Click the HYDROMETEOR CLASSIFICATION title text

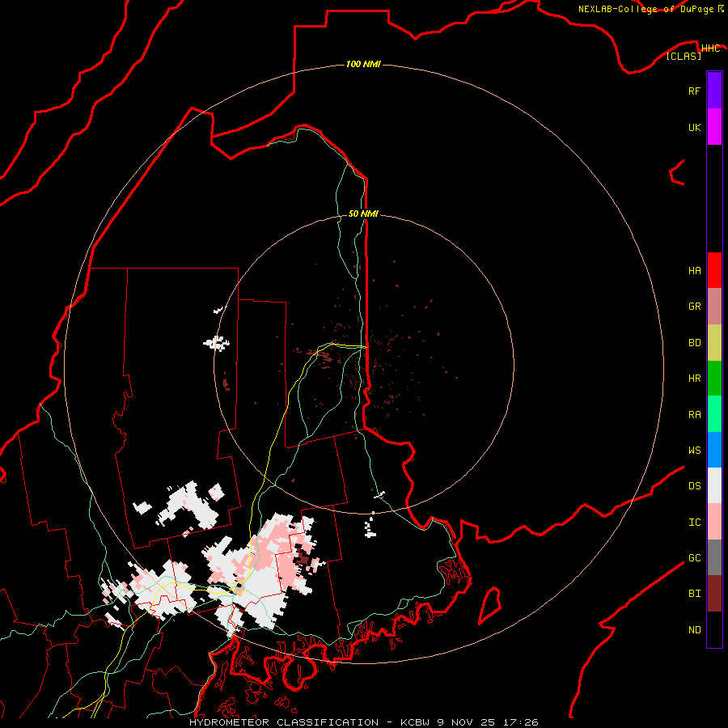[284, 722]
